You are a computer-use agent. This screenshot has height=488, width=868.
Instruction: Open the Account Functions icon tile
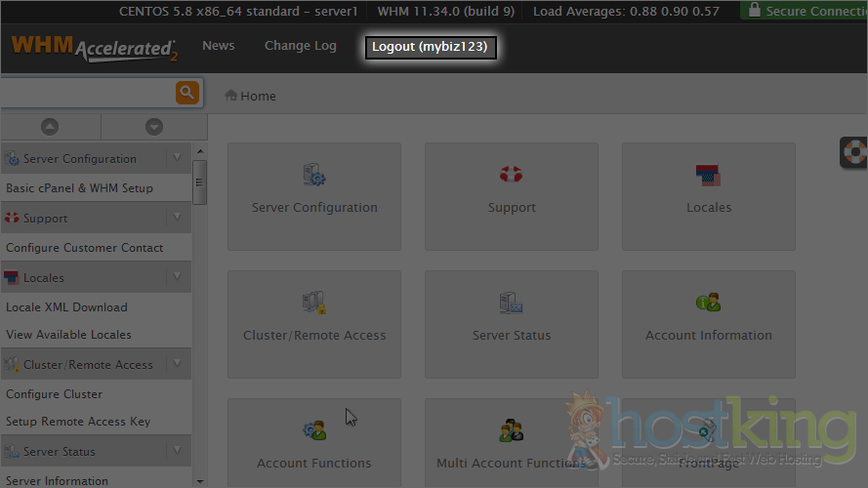[314, 450]
